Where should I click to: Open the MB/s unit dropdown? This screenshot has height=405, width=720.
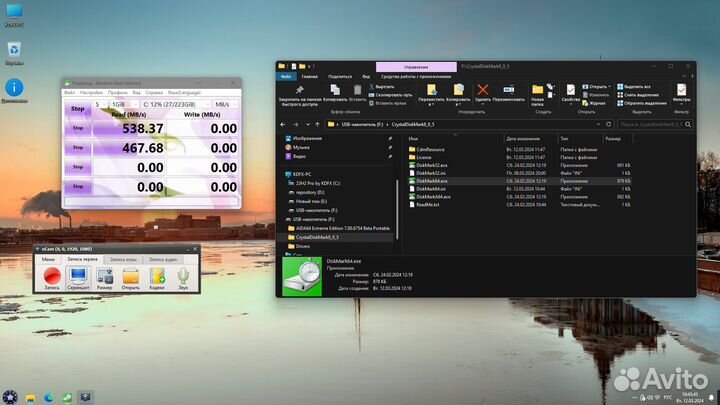[x=226, y=105]
